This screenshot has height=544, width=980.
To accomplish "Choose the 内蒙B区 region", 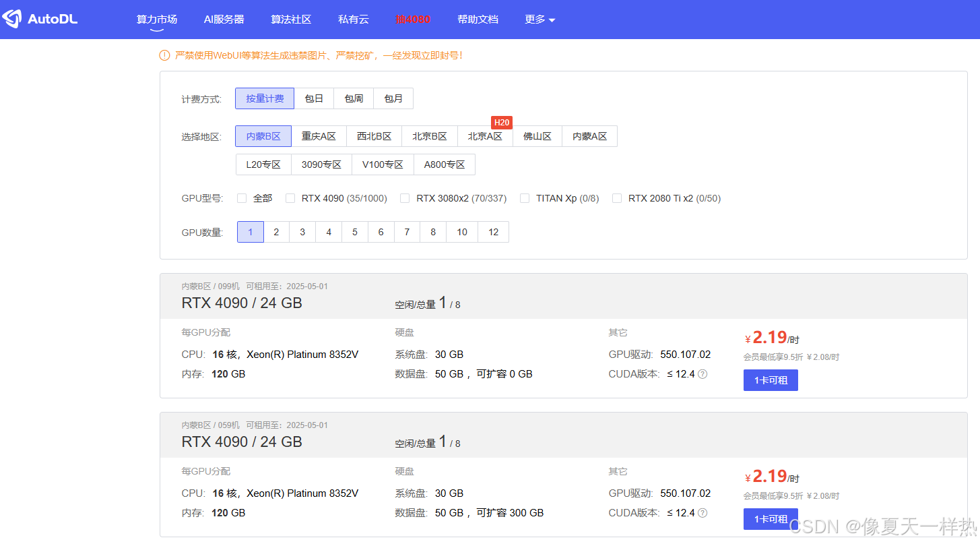I will click(263, 136).
